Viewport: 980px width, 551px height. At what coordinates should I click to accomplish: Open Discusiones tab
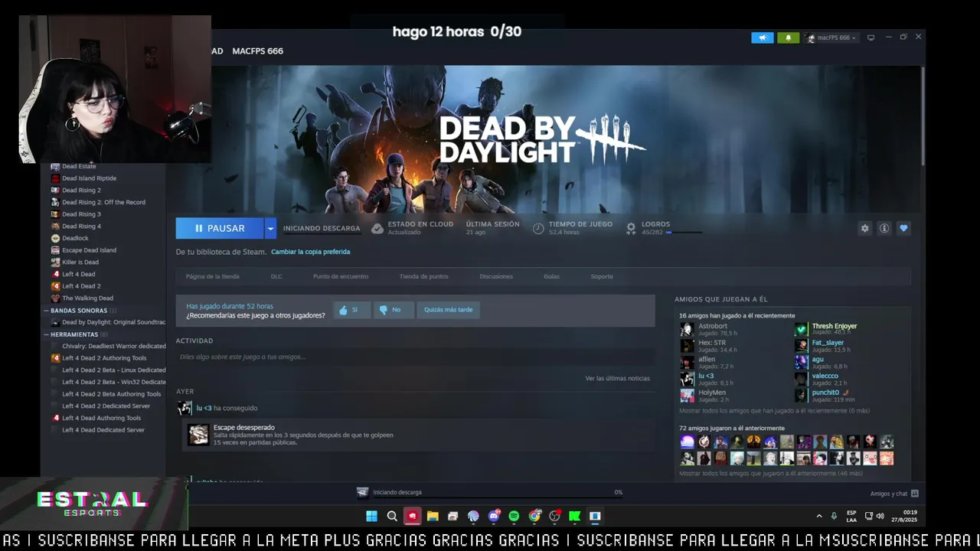[496, 276]
